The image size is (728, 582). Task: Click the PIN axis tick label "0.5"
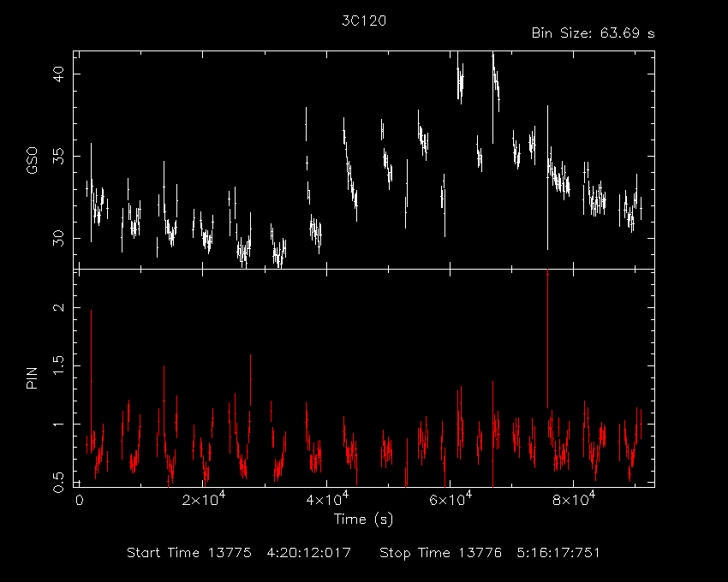coord(58,482)
